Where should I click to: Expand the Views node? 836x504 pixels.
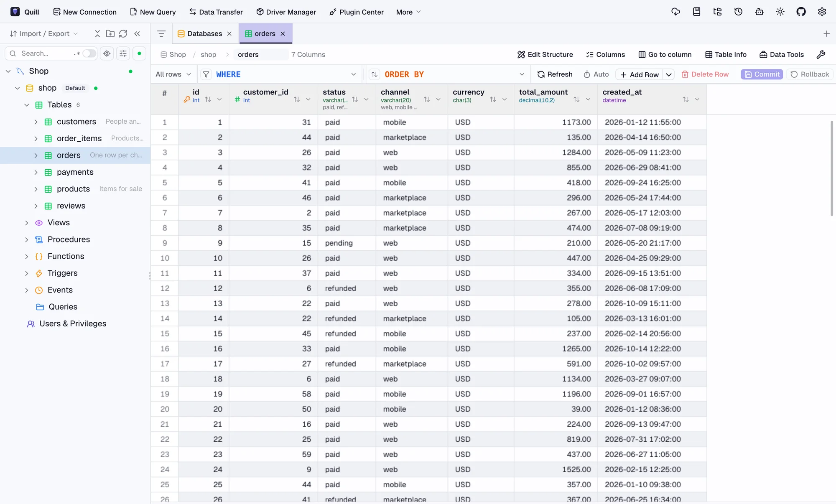pos(27,223)
